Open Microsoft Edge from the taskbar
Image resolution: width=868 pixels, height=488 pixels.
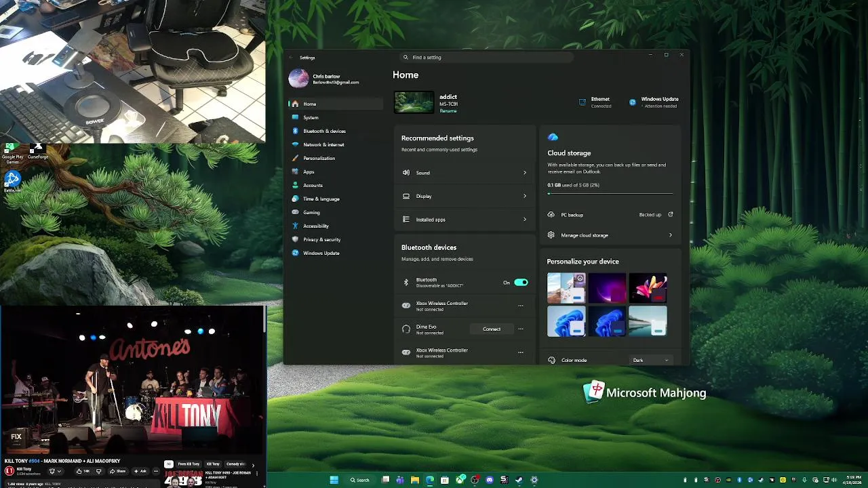[x=429, y=480]
